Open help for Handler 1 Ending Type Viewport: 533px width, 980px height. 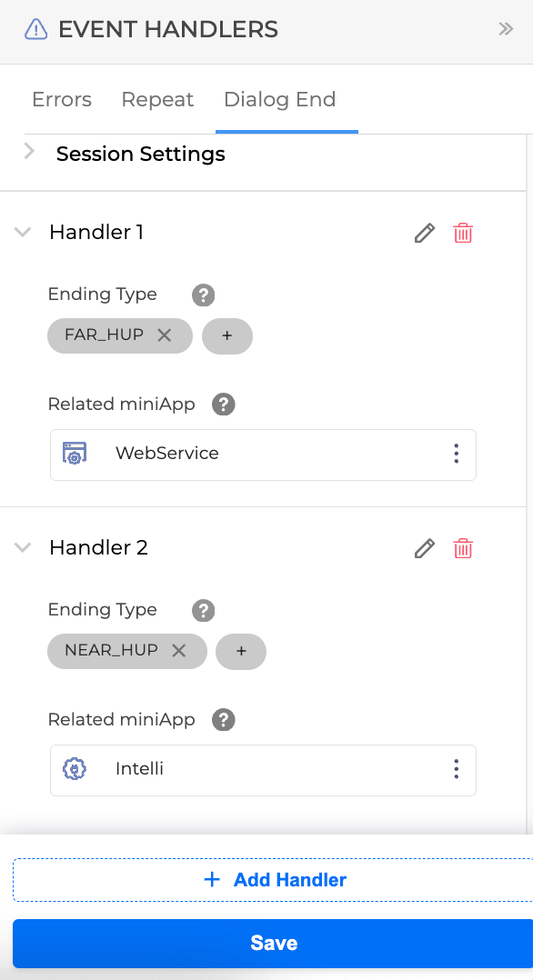[204, 295]
